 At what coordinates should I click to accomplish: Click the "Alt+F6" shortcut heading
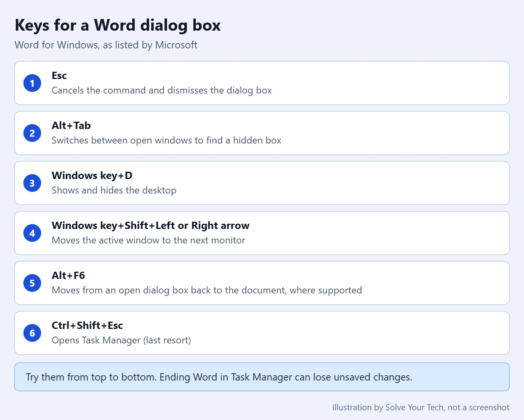click(69, 276)
